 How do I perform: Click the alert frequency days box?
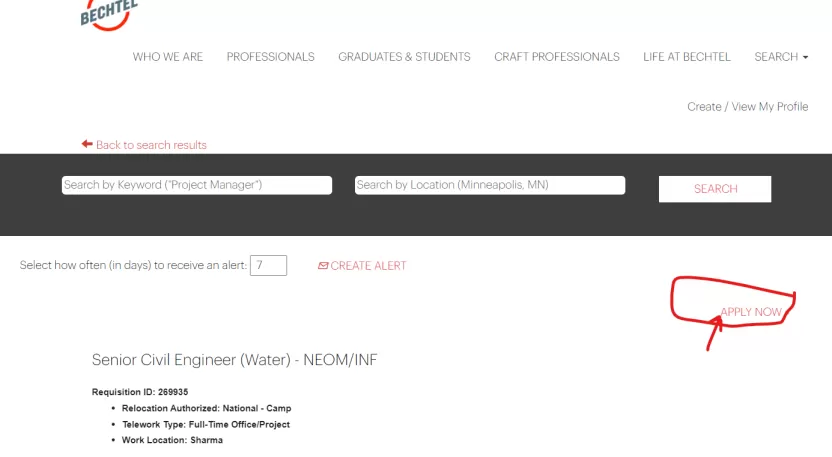(x=268, y=266)
